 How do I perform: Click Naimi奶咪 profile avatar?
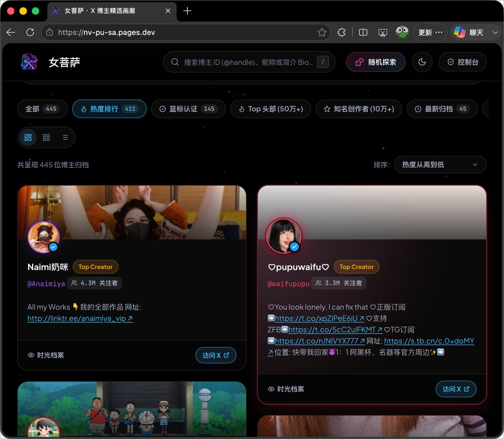[x=43, y=237]
